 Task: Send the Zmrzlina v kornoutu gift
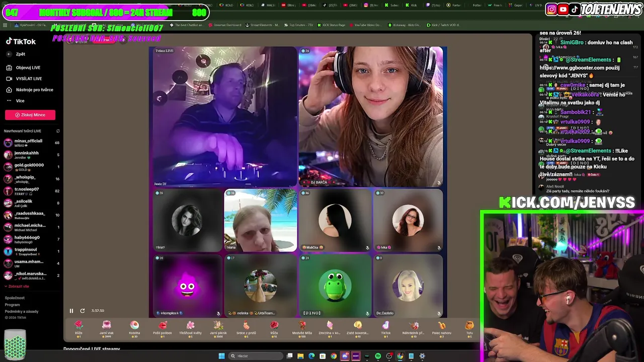tap(330, 329)
